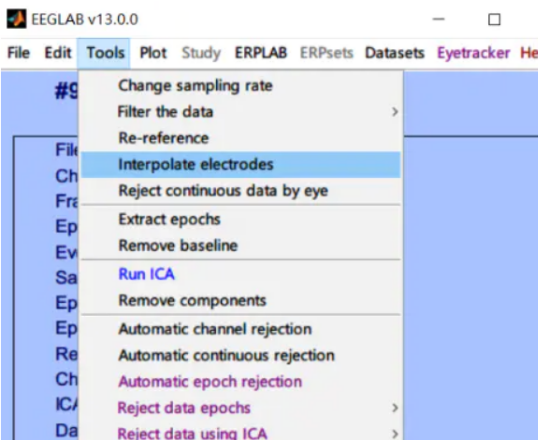Open the File menu
This screenshot has width=538, height=440.
click(19, 53)
